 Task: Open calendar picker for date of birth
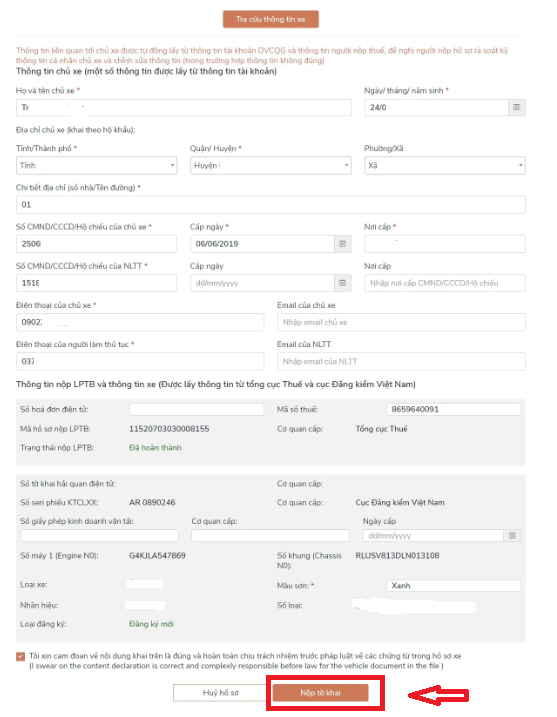[517, 107]
